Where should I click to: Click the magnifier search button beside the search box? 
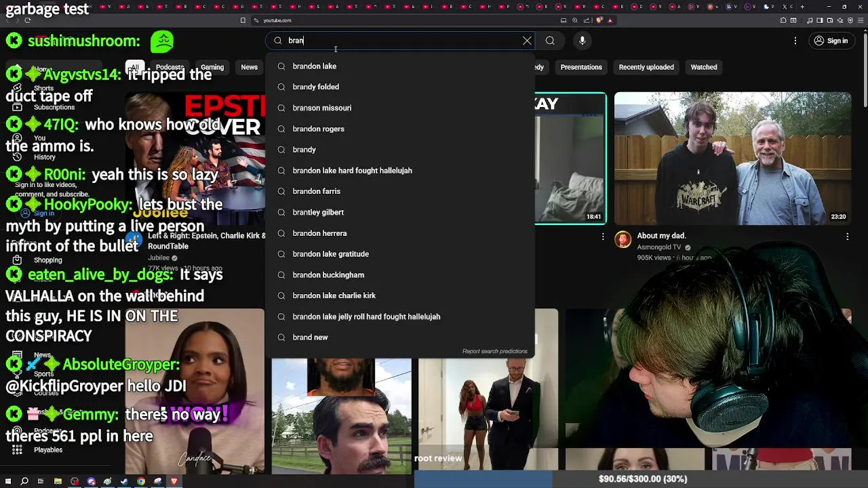550,41
